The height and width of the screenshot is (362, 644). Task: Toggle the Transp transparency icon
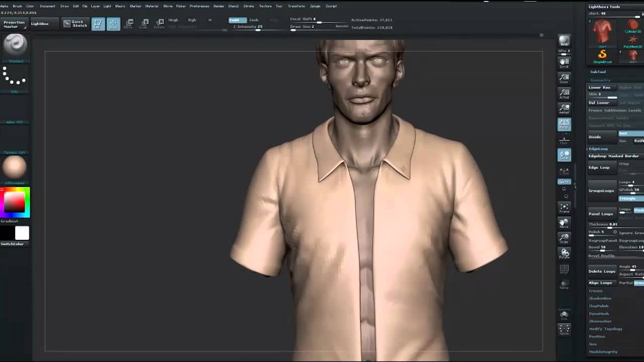[x=564, y=284]
